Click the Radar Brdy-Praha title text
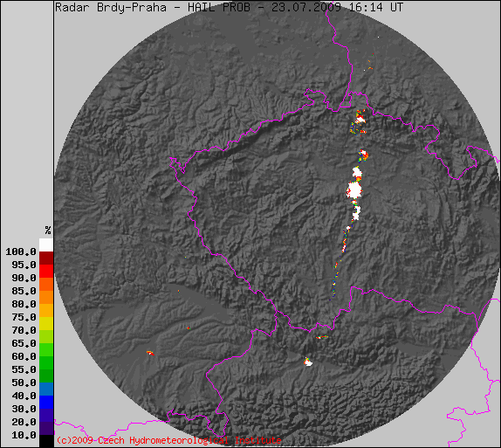This screenshot has width=501, height=448. click(111, 7)
